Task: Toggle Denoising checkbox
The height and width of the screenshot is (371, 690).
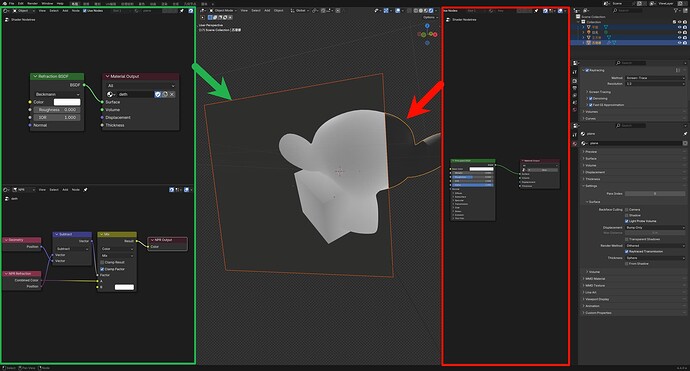Action: pos(591,99)
